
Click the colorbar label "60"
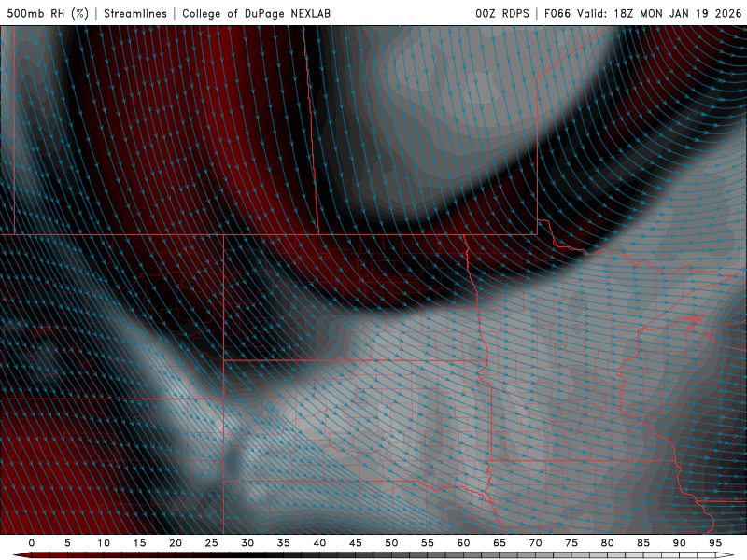coord(463,543)
